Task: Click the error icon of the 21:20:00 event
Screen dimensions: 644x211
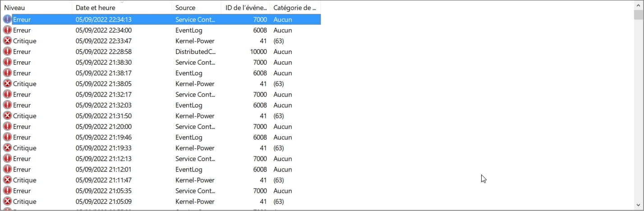Action: (7, 126)
